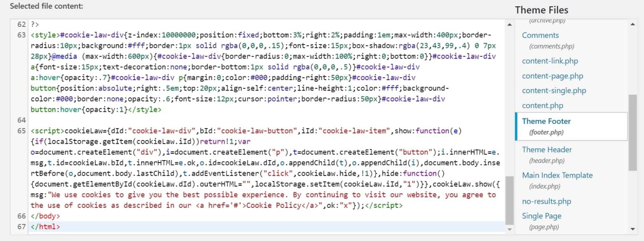Image resolution: width=644 pixels, height=241 pixels.
Task: Open content-link.php in Theme Files
Action: tap(550, 61)
